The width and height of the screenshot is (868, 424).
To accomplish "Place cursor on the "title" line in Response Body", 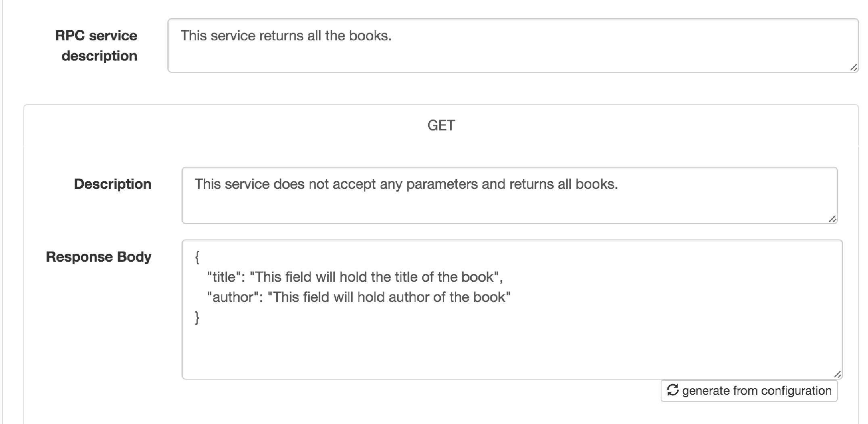I will [355, 277].
